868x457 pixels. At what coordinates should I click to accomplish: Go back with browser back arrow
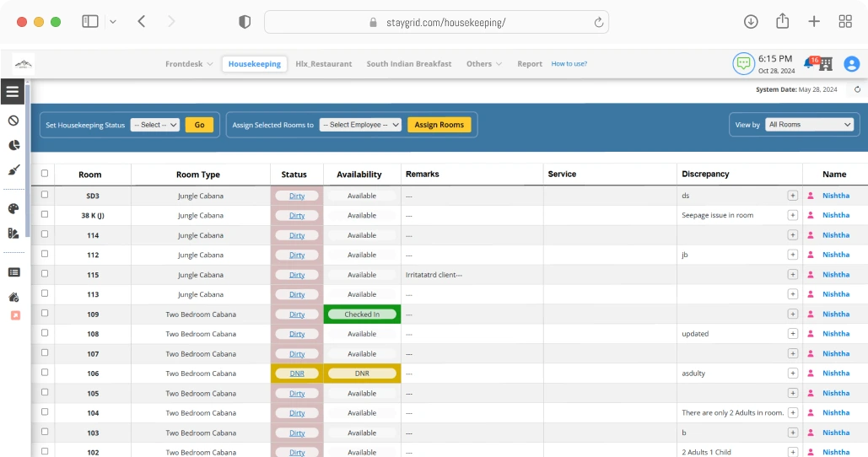coord(142,22)
